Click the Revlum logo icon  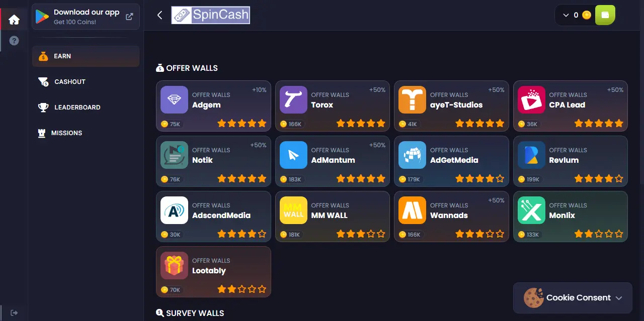[531, 155]
